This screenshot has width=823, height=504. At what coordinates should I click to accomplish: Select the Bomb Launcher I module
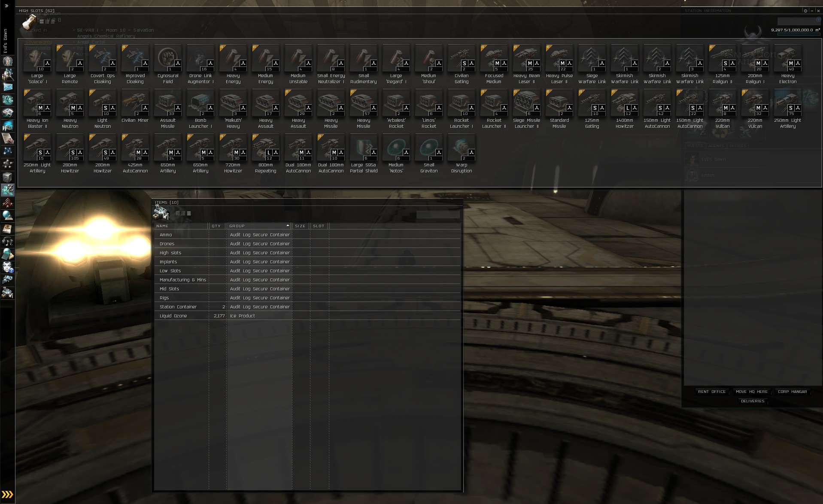coord(200,109)
